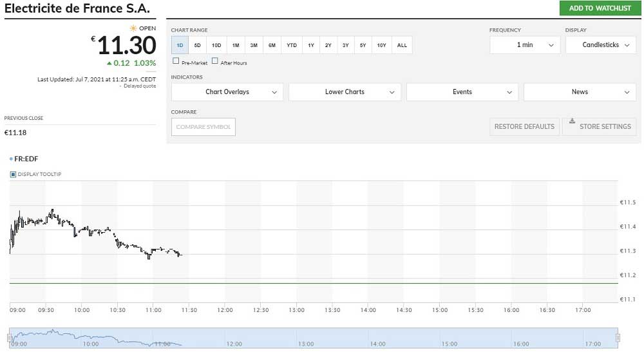Click the €11.5 price axis label
Viewport: 644px width, 352px height.
pyautogui.click(x=627, y=202)
